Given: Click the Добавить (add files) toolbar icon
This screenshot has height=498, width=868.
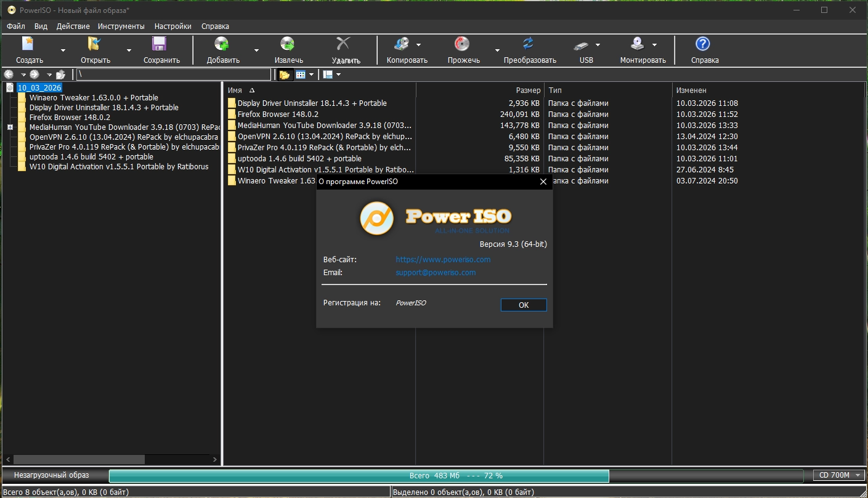Looking at the screenshot, I should click(x=222, y=44).
